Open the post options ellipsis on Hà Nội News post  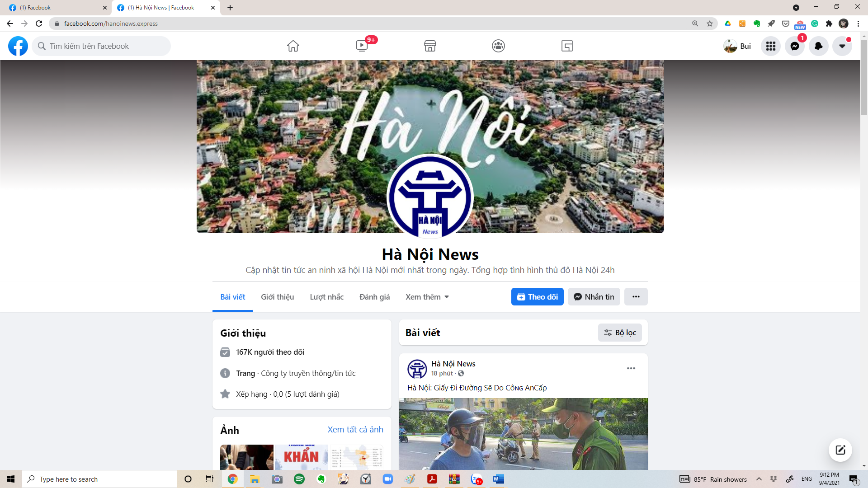coord(631,368)
